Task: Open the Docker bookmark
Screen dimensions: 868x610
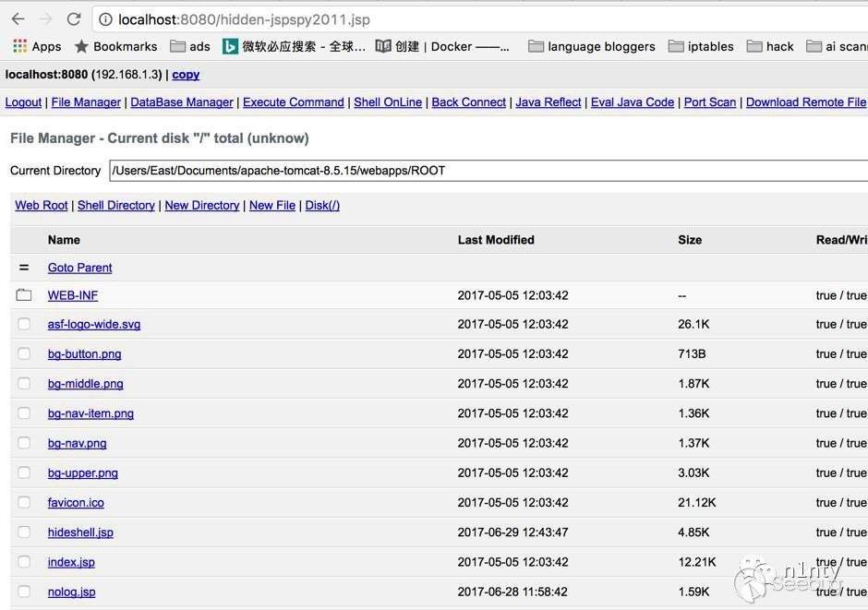Action: 443,46
